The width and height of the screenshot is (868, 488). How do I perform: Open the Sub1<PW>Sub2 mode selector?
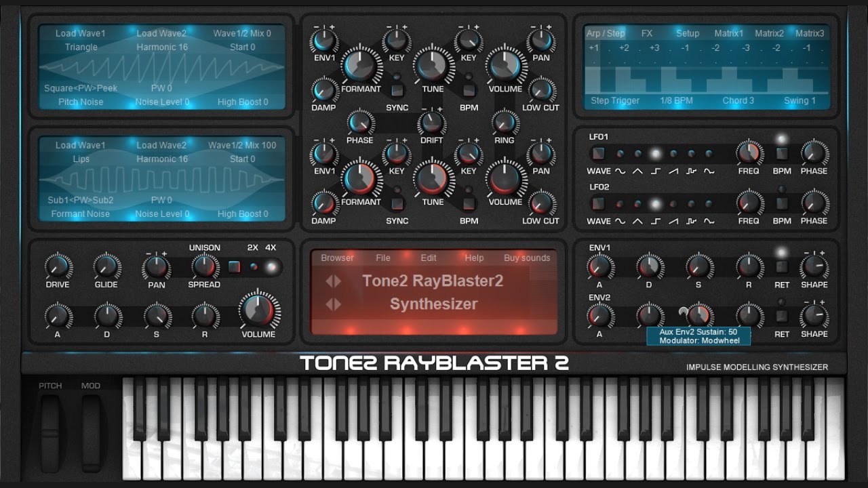coord(81,200)
